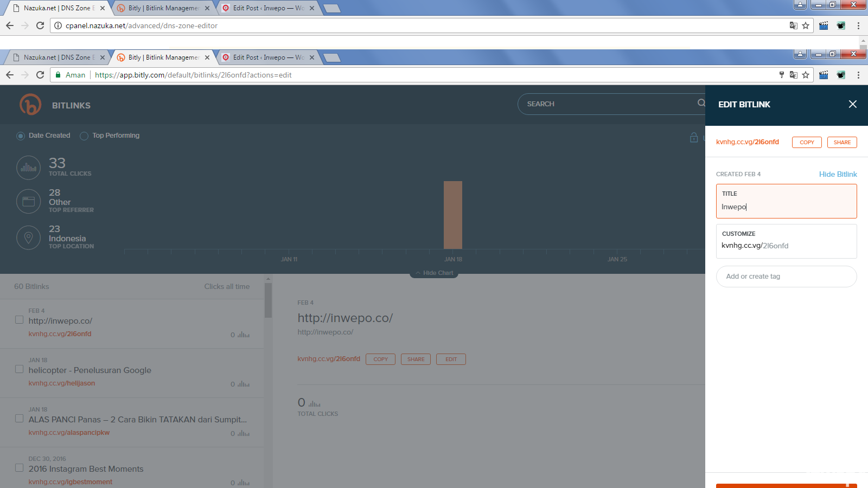The image size is (868, 488).
Task: Share the bitlink from Edit Bitlink panel
Action: point(842,142)
